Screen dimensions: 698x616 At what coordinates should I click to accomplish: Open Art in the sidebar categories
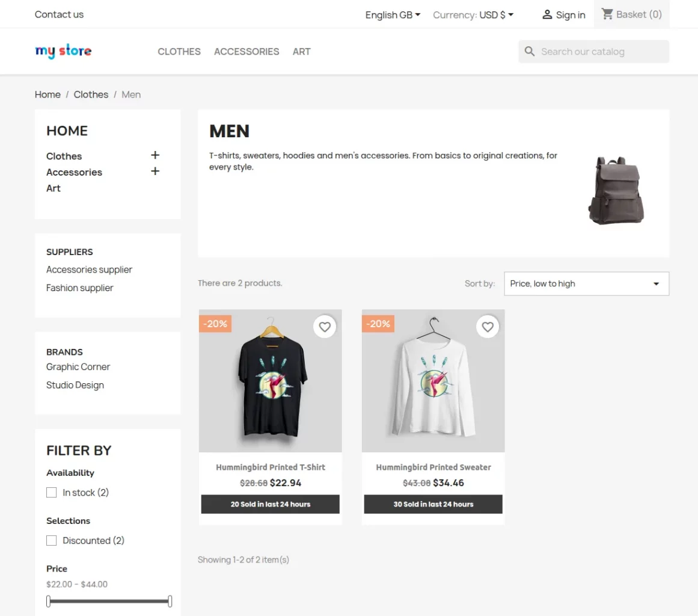pos(54,188)
